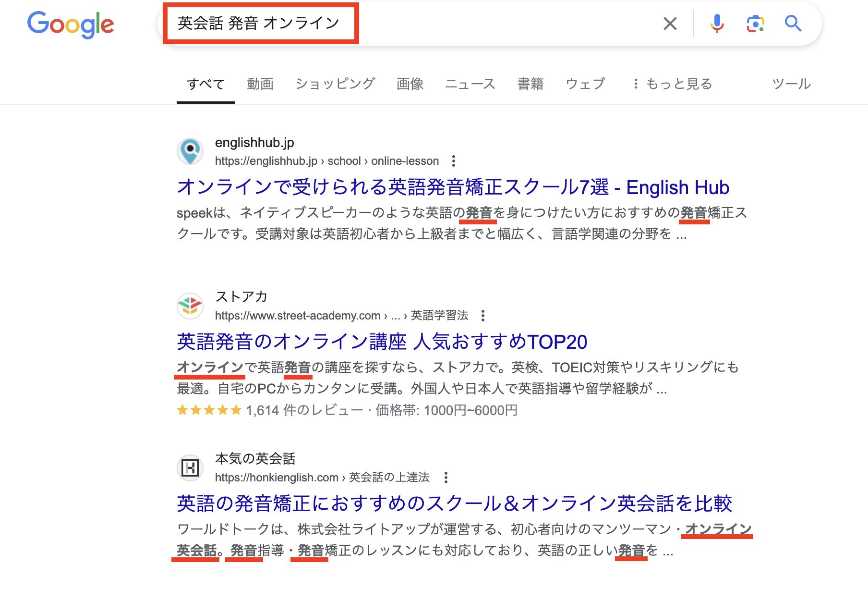The image size is (868, 589).
Task: Click the magnifier search button
Action: tap(793, 23)
